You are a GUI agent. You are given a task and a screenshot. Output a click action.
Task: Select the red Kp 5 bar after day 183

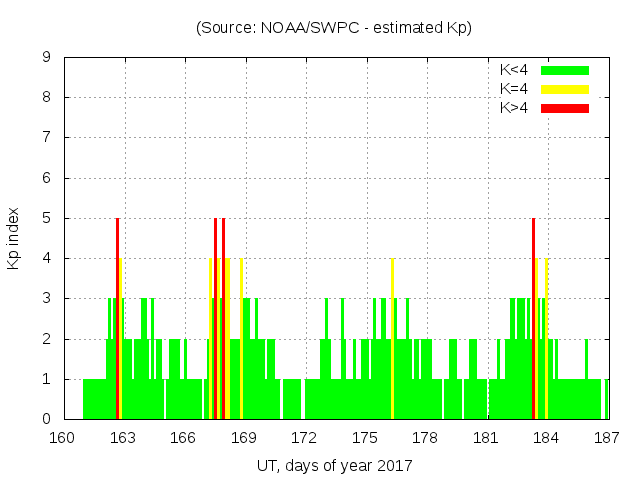pyautogui.click(x=533, y=320)
